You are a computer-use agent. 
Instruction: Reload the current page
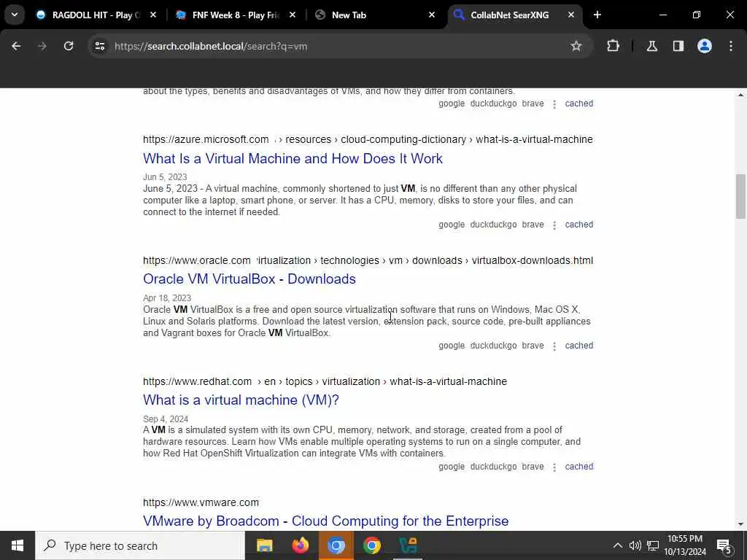(x=69, y=46)
